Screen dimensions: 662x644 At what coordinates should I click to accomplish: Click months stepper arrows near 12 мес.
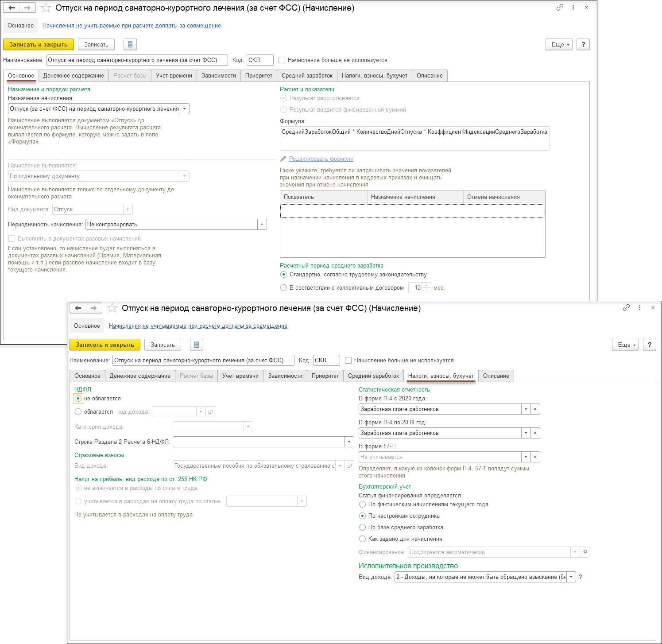[426, 288]
